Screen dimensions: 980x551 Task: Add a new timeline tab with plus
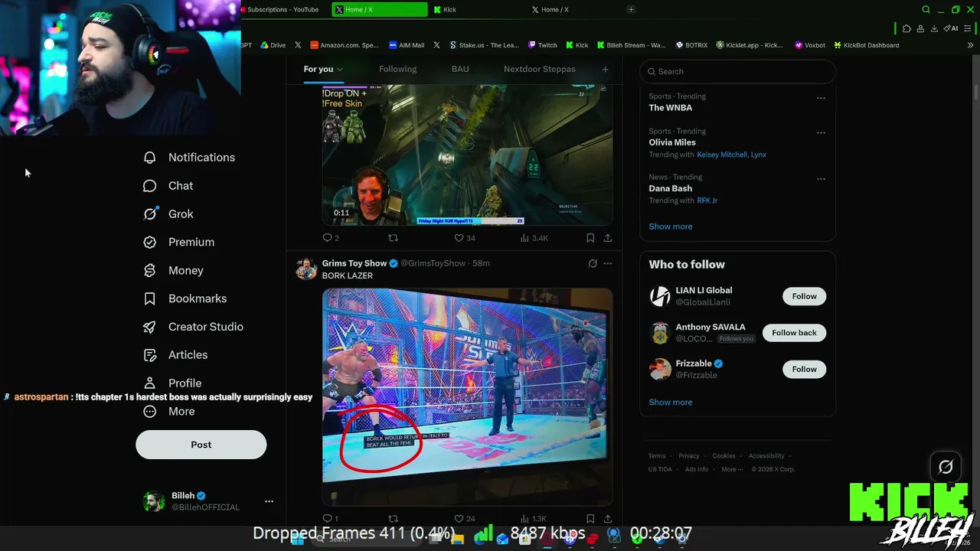(605, 69)
